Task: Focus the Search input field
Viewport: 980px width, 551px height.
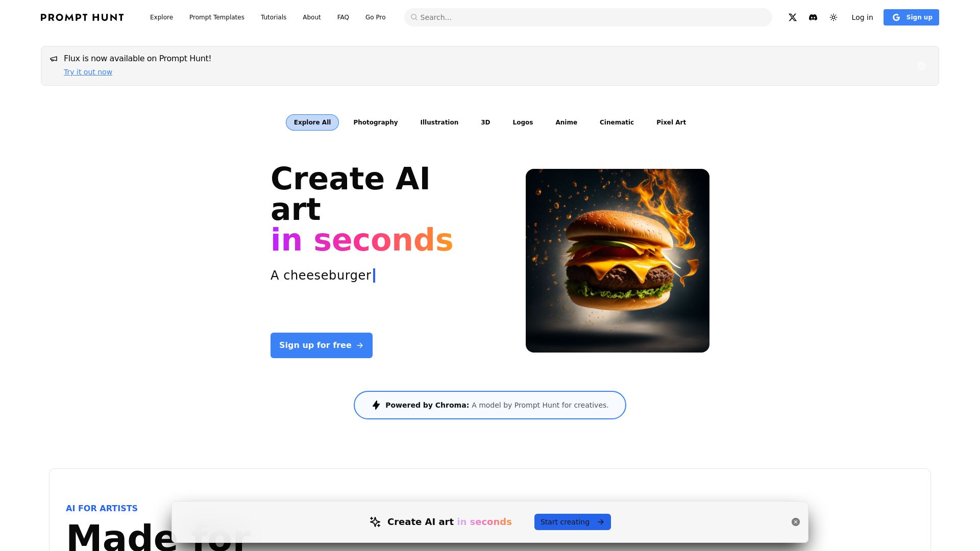Action: (588, 17)
